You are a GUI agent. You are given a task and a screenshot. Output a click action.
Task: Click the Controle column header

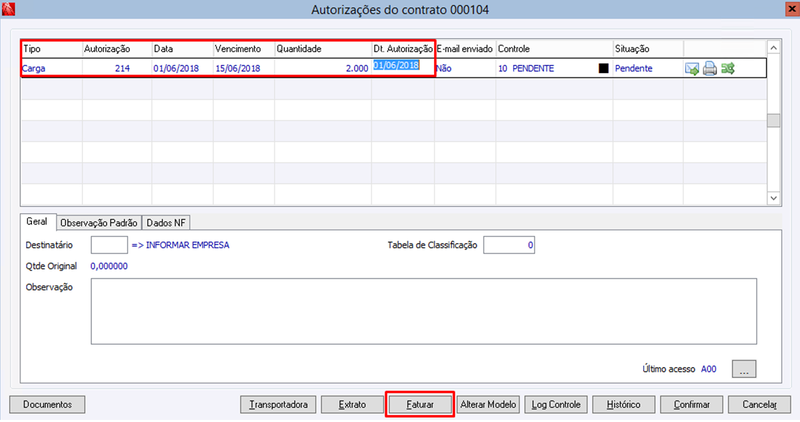tap(554, 49)
